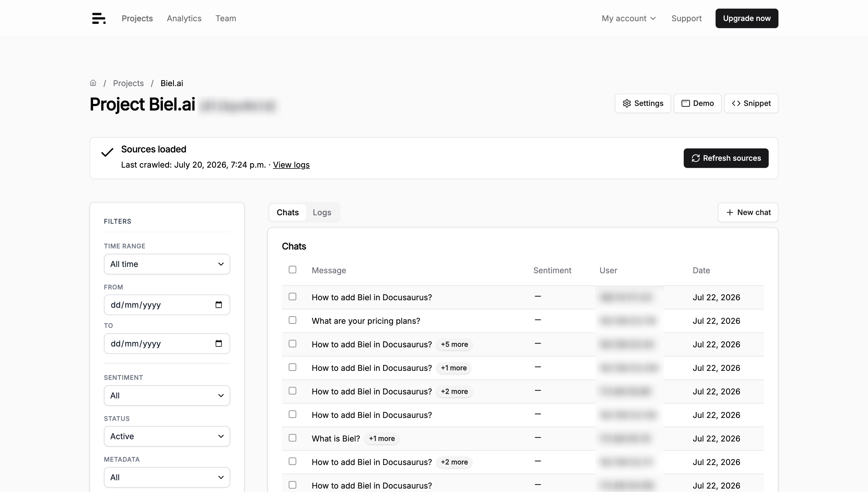Click the calendar icon in the From field
Viewport: 868px width, 492px height.
pos(219,305)
